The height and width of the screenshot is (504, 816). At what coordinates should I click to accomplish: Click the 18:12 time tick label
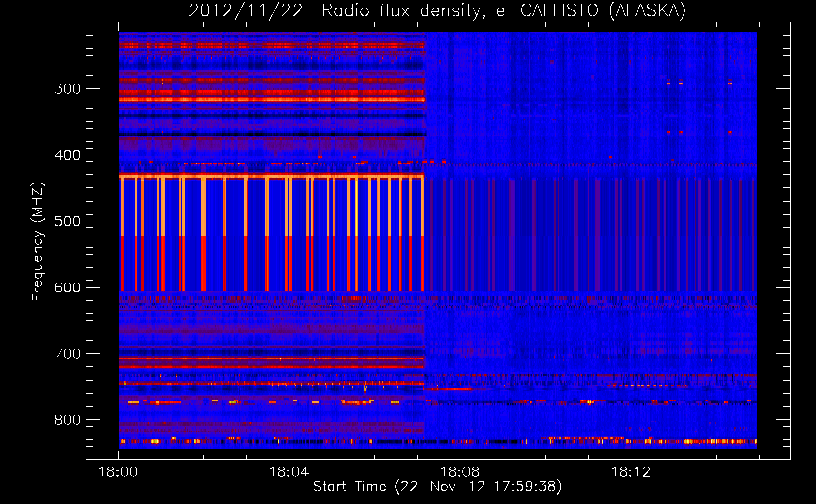pyautogui.click(x=631, y=472)
